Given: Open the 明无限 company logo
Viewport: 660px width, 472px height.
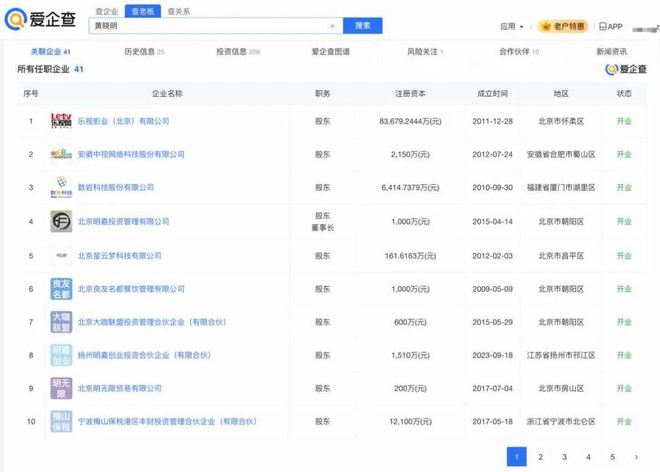Looking at the screenshot, I should tap(61, 388).
